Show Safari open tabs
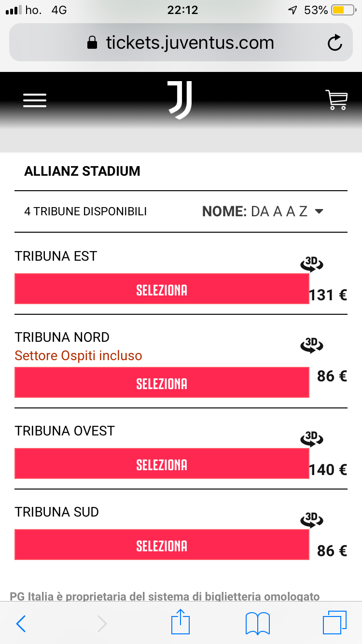This screenshot has width=362, height=644. click(334, 623)
